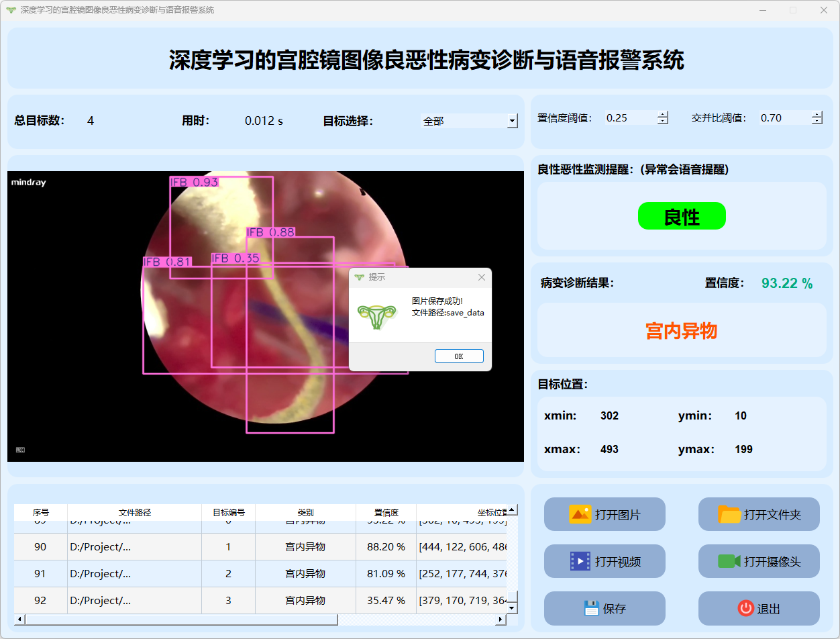Click the green benign status label
840x639 pixels.
click(682, 216)
